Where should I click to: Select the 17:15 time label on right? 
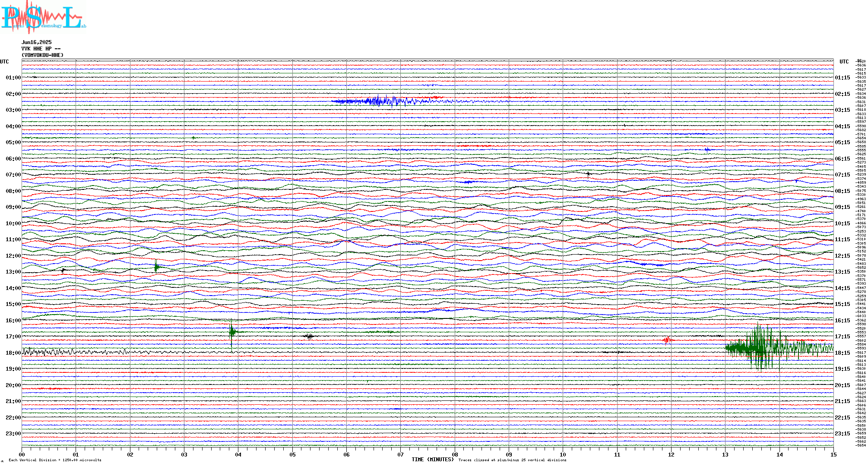pos(842,337)
